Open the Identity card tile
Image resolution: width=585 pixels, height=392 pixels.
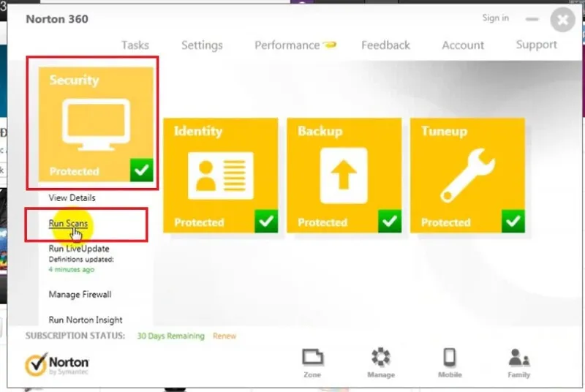pyautogui.click(x=221, y=176)
